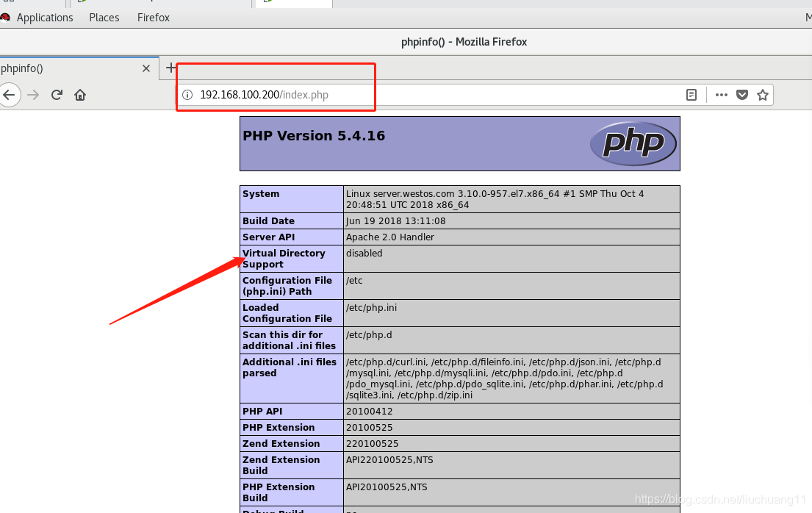Click the Linux server.westos.com system value
This screenshot has height=513, width=812.
(495, 199)
